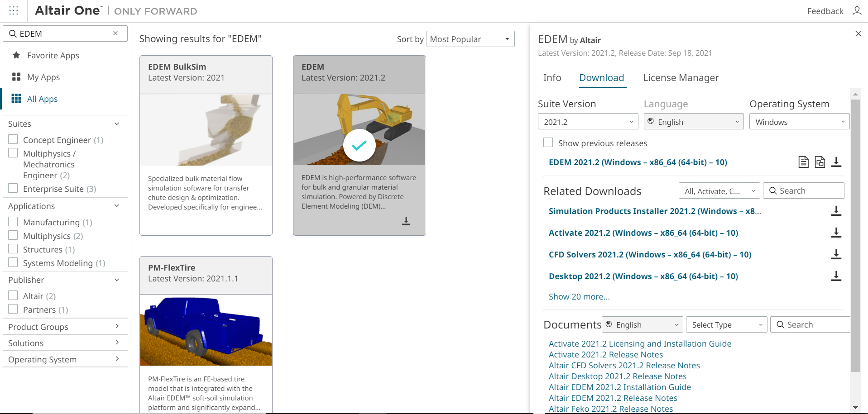Open the app launcher grid icon

14,11
